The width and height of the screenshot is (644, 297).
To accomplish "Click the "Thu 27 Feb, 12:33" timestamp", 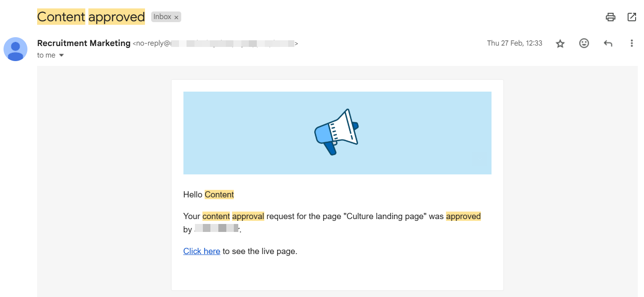I will 514,43.
